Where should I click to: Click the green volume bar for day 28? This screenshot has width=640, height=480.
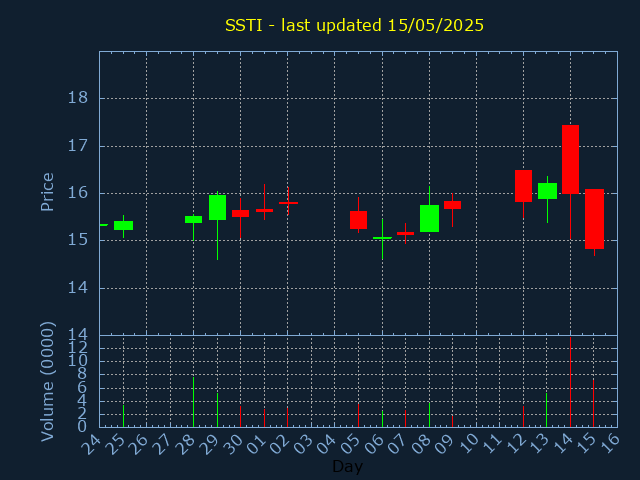[x=193, y=402]
